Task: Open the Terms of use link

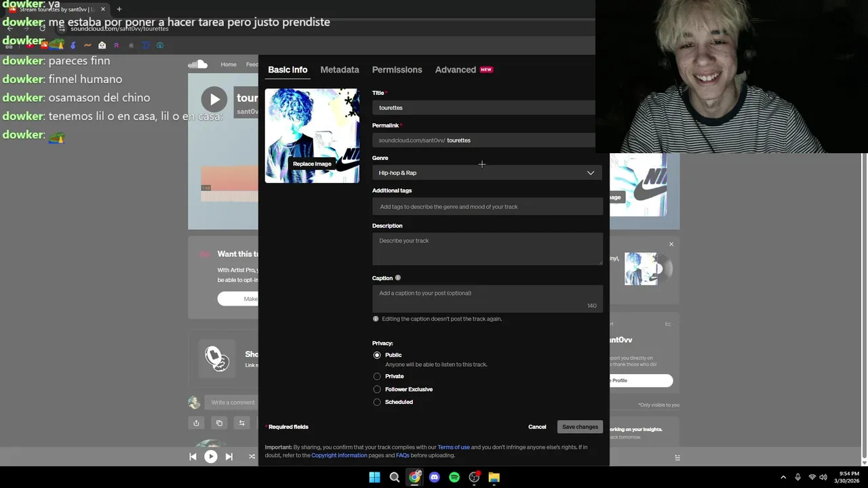Action: [x=454, y=447]
